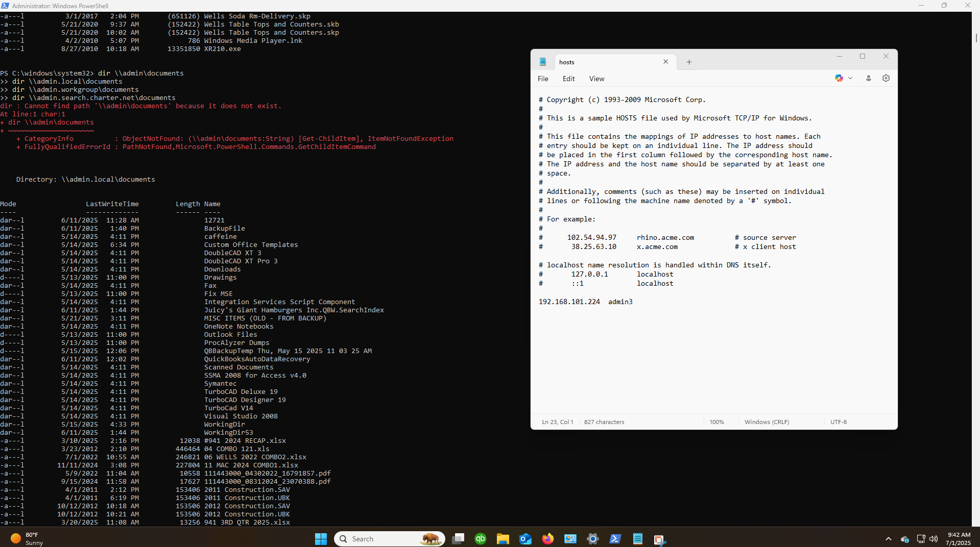Click the OneNote Notebooks directory entry
This screenshot has width=980, height=547.
pyautogui.click(x=238, y=326)
